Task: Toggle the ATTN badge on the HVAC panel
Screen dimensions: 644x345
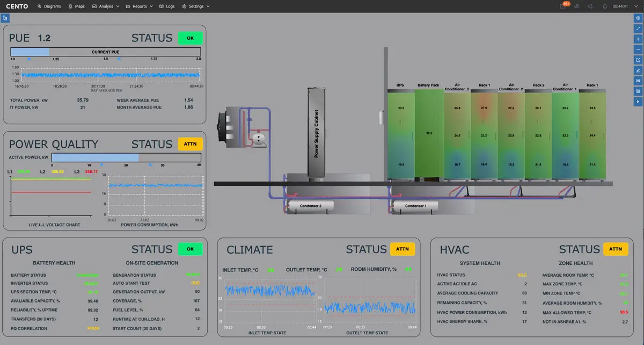Action: click(616, 249)
